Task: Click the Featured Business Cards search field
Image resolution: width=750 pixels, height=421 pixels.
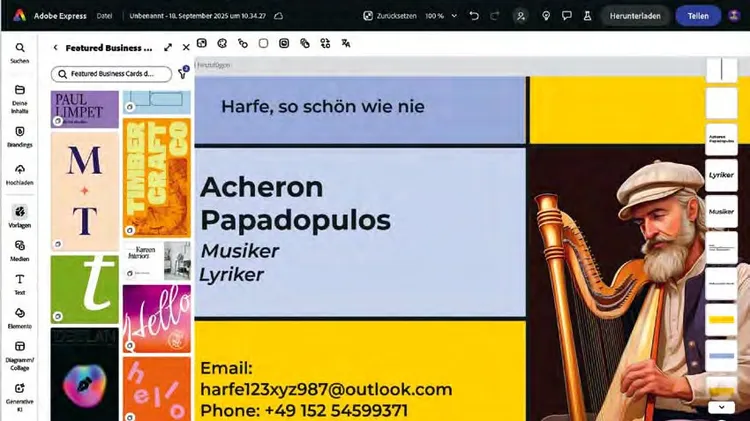Action: coord(110,74)
